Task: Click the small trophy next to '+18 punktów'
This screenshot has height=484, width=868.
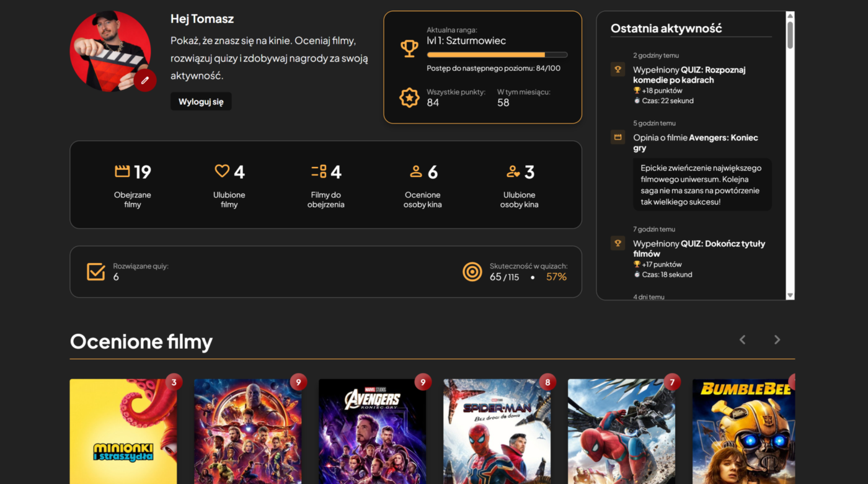Action: [637, 90]
